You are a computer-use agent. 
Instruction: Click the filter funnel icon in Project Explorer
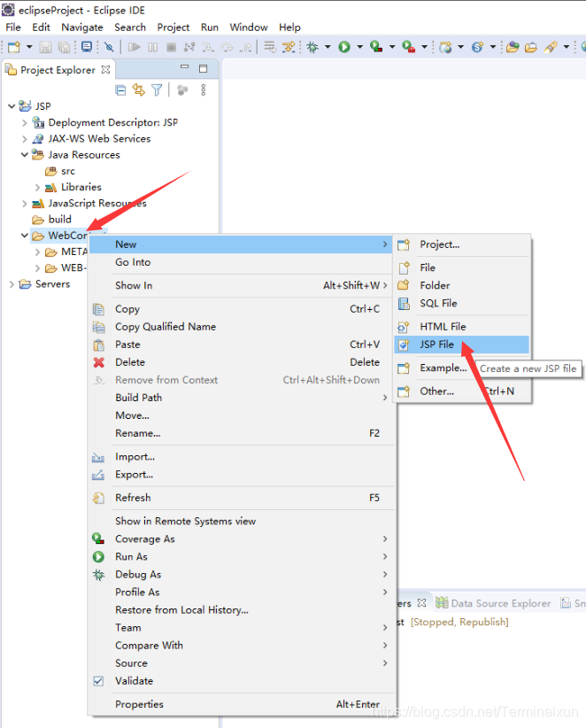pos(157,90)
